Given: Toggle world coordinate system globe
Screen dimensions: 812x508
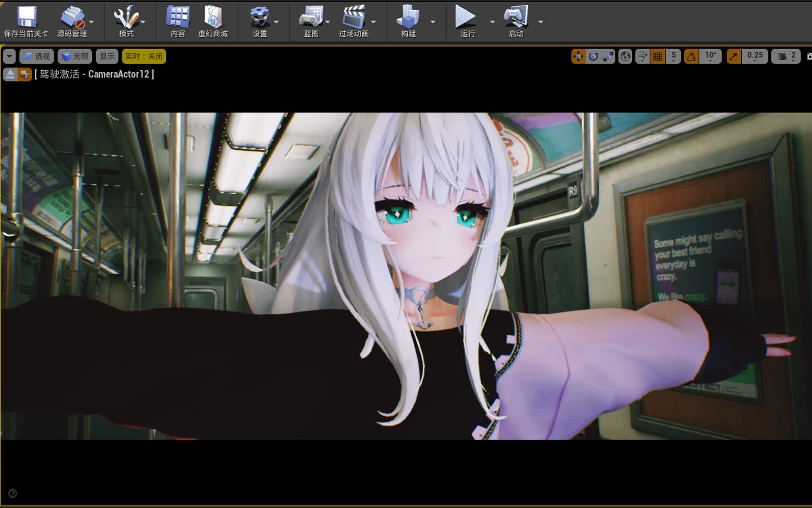Looking at the screenshot, I should [625, 56].
